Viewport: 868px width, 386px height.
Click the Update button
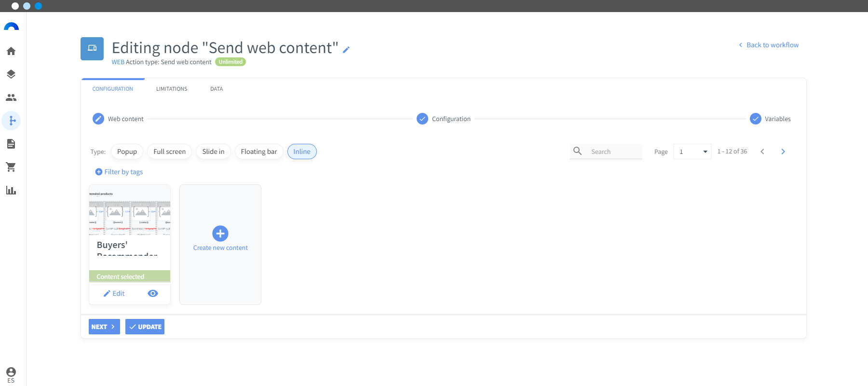[x=145, y=327]
